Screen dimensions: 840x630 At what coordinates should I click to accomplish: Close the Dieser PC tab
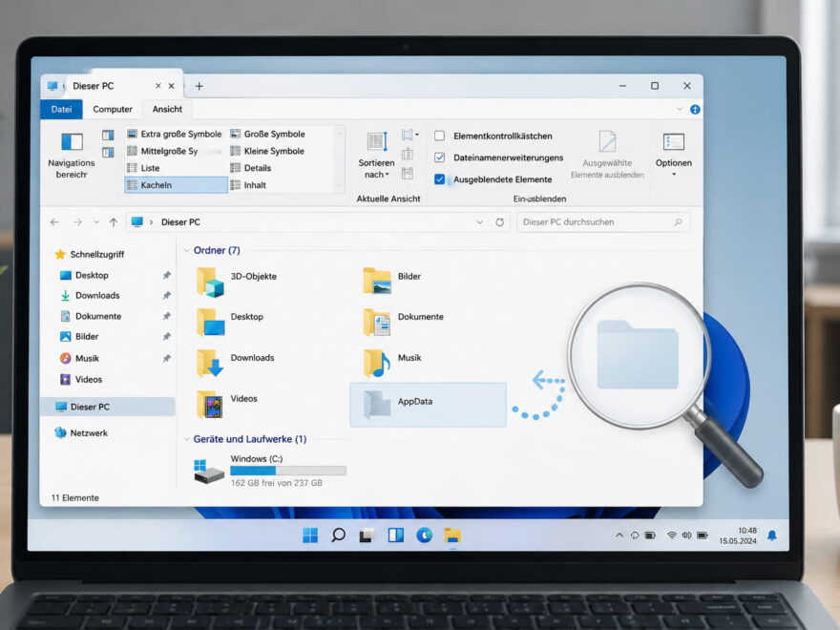click(x=172, y=86)
